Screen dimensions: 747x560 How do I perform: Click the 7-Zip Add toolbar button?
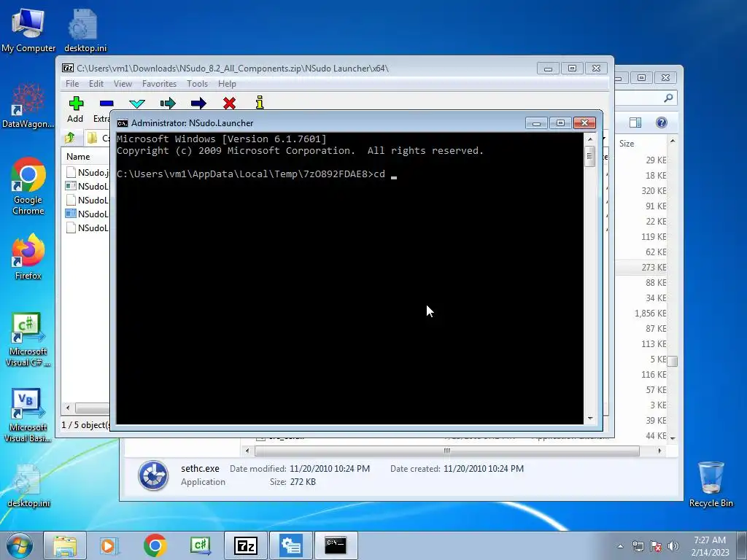(x=75, y=109)
